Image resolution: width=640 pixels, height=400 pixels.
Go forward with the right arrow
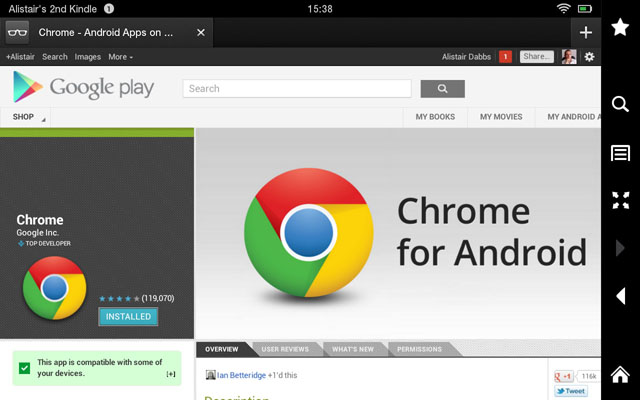pos(620,248)
